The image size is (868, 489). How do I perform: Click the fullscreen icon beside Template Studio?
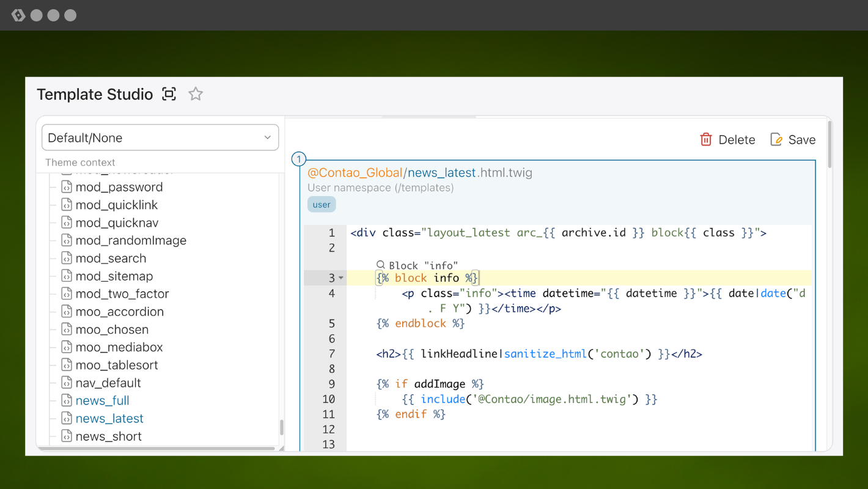coord(169,94)
